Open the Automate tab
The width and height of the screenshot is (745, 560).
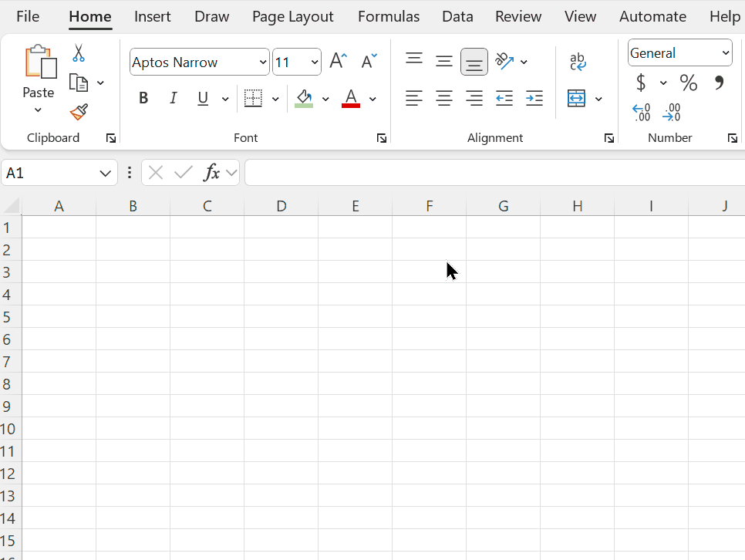pyautogui.click(x=652, y=17)
